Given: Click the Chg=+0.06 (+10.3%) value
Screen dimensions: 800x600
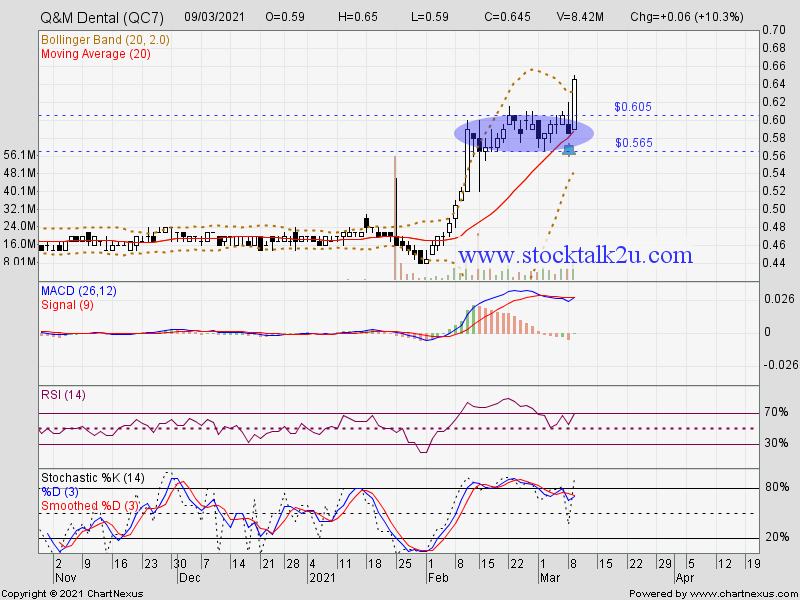Looking at the screenshot, I should click(714, 18).
